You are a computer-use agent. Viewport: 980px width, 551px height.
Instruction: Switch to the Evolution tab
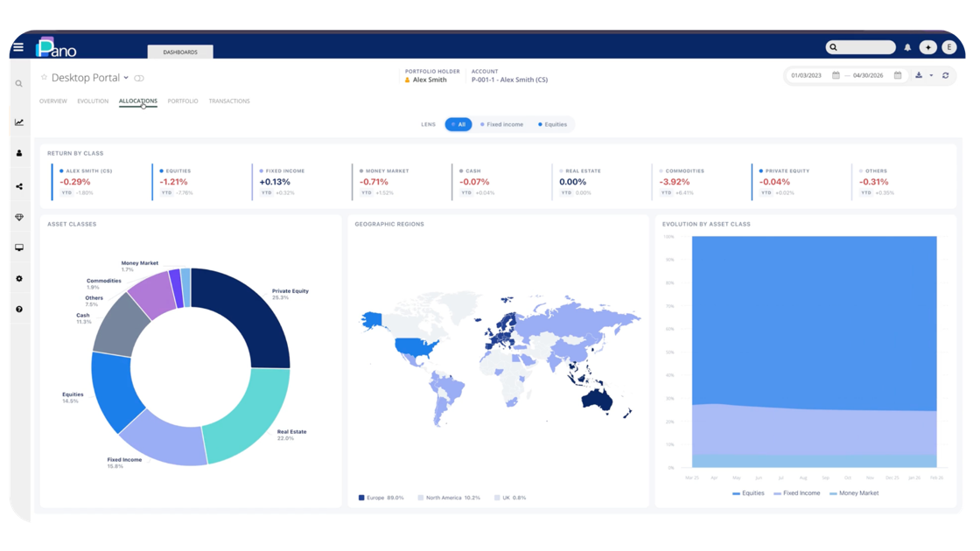coord(93,101)
